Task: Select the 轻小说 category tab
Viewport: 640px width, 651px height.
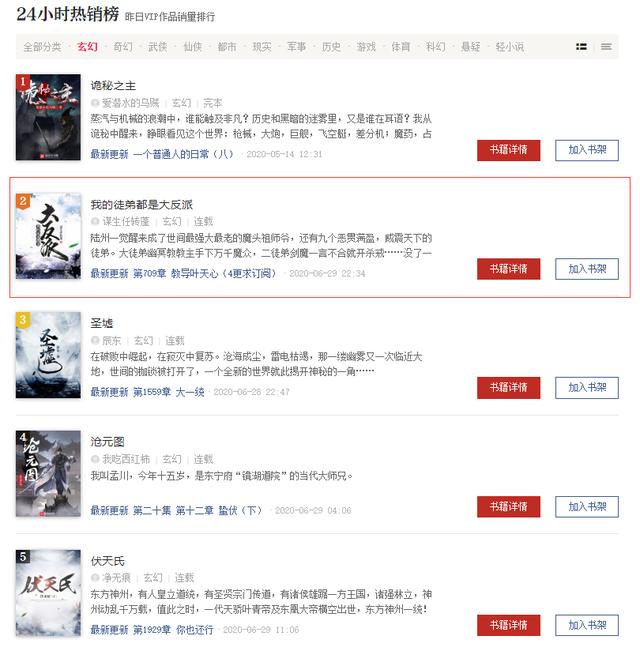Action: point(509,46)
